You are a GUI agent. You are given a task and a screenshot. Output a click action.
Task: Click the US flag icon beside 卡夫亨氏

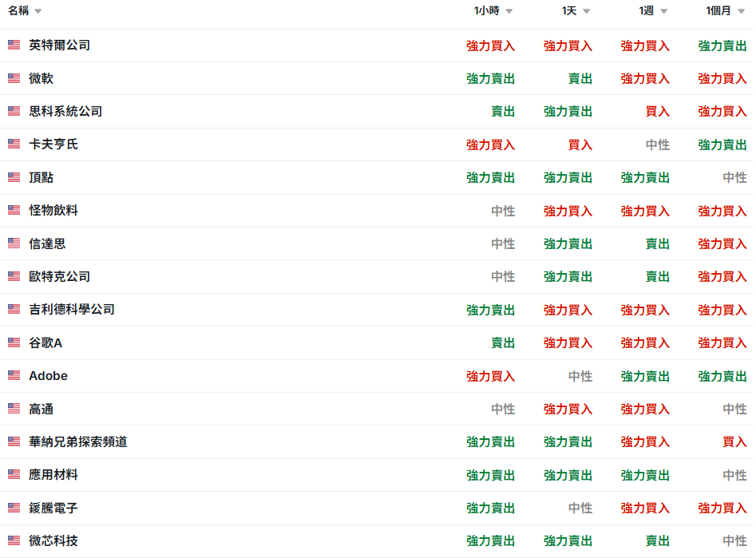pyautogui.click(x=14, y=144)
